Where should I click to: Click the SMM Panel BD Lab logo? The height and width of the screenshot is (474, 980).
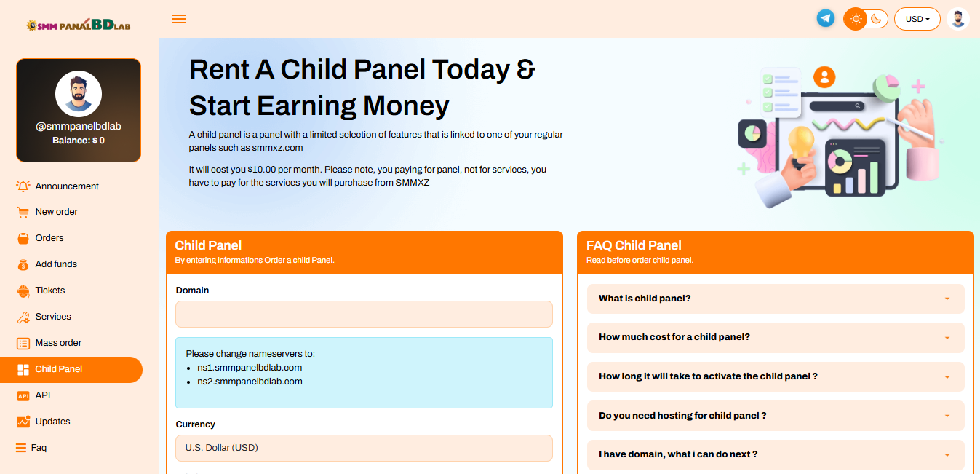coord(79,25)
